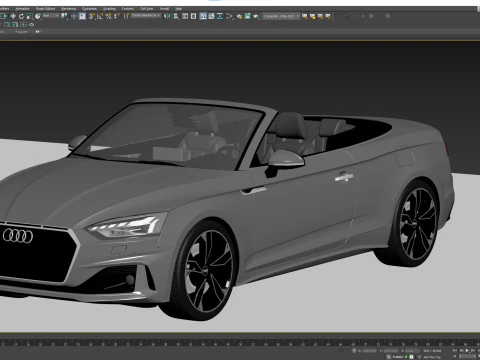Screen dimensions: 480x360
Task: Open the Graph Editors menu
Action: click(46, 8)
